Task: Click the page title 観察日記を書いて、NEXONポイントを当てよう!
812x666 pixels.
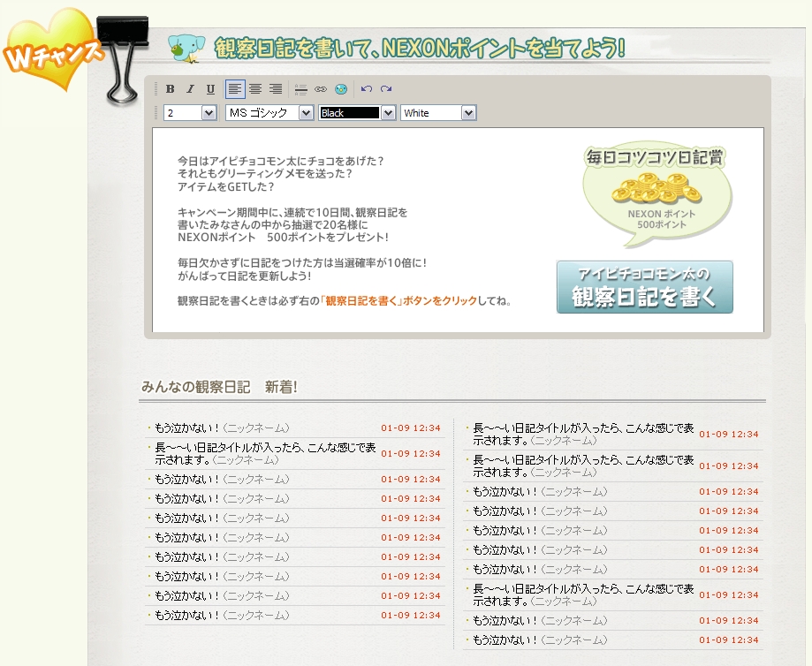Action: [x=420, y=49]
